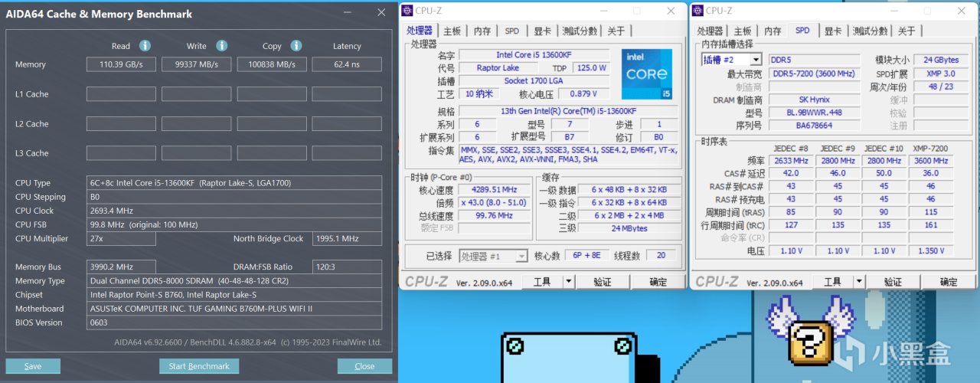Click the 最大带宽 value DDR5-7200 (3600 MHz)
Screen dimensions: 980x383
click(x=813, y=74)
